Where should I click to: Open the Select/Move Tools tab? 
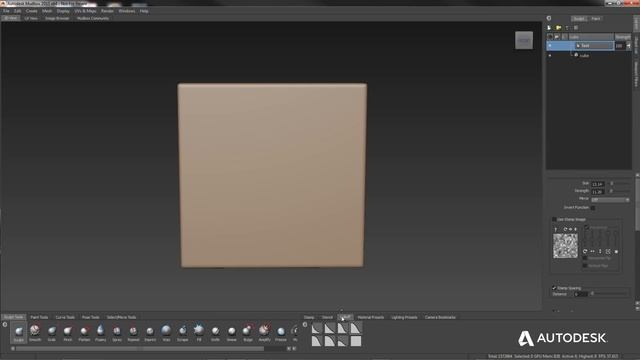[x=121, y=317]
